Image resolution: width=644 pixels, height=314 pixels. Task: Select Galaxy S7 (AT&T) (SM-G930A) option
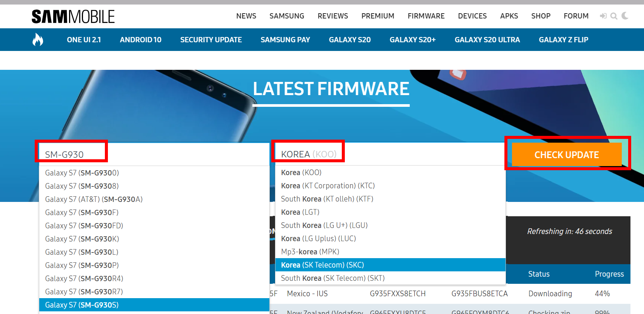coord(154,199)
